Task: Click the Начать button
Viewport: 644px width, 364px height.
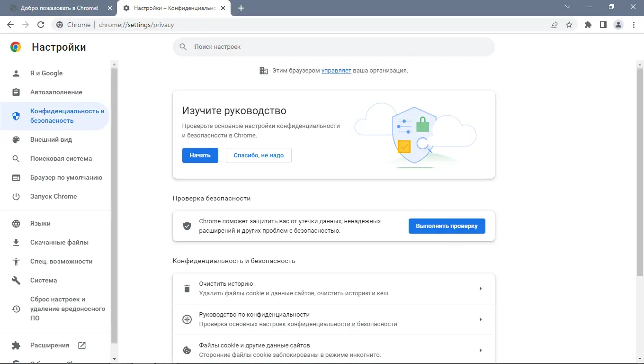Action: click(x=200, y=155)
